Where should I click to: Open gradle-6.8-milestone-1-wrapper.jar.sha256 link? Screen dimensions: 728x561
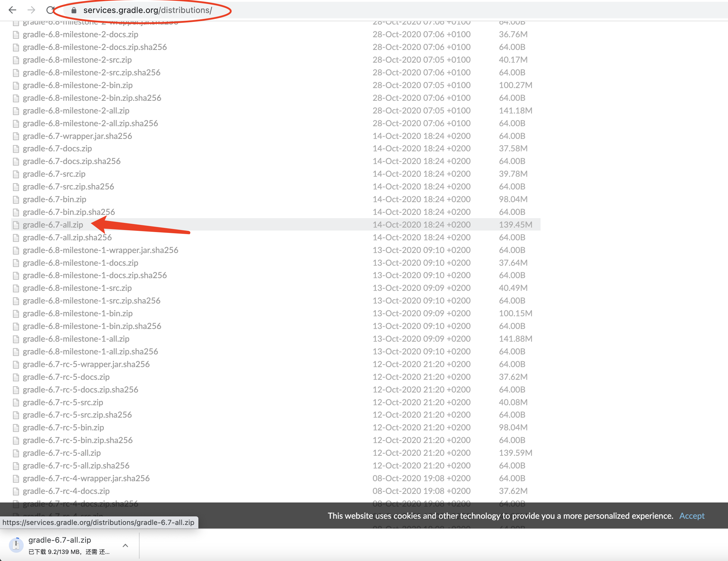[100, 250]
